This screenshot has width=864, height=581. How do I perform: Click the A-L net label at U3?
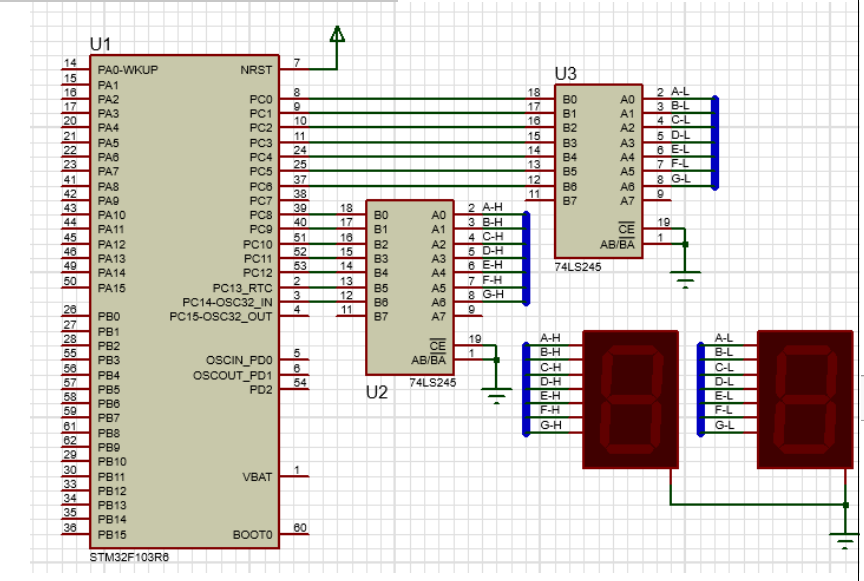coord(680,92)
